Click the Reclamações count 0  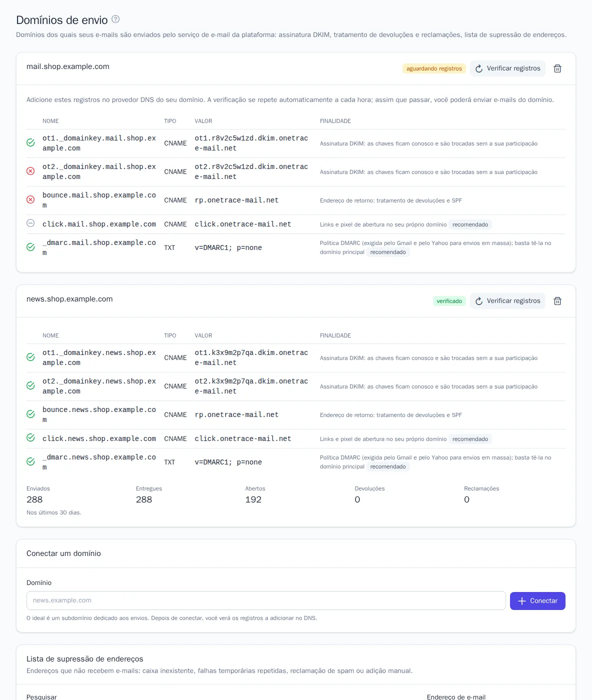click(467, 499)
